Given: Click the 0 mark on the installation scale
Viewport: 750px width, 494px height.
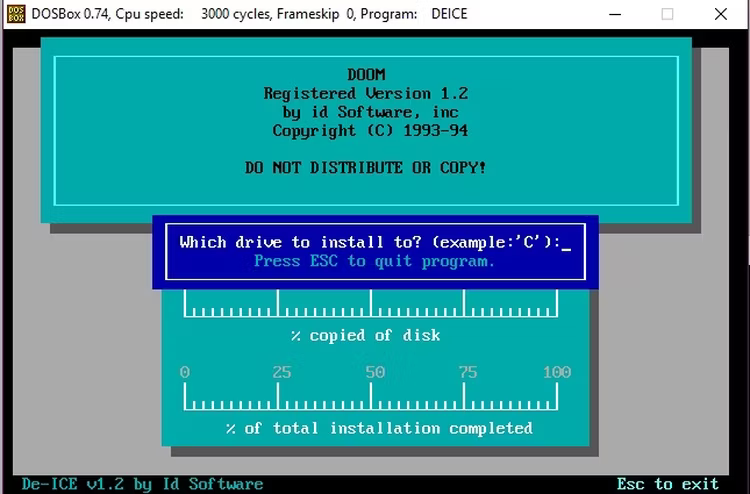Looking at the screenshot, I should point(185,372).
